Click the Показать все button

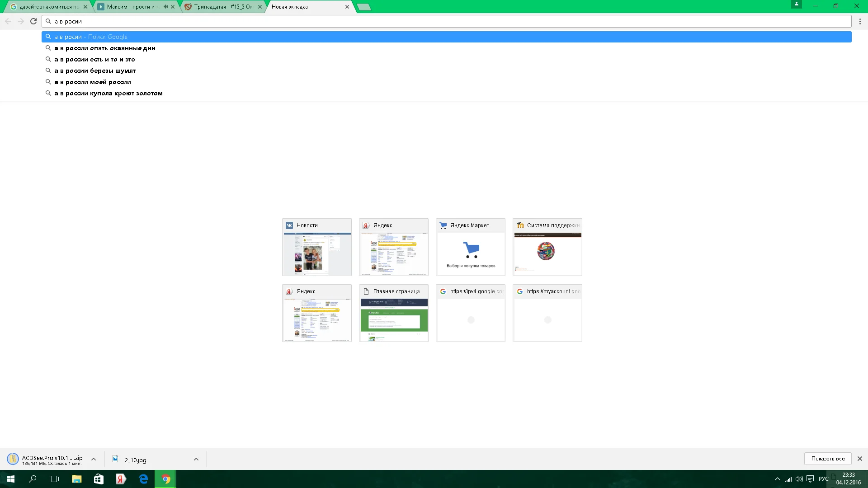828,459
